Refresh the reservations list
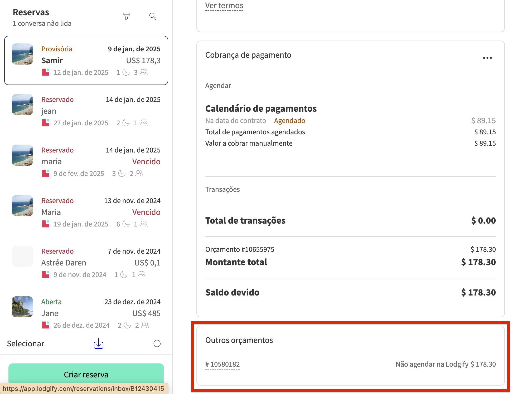This screenshot has height=394, width=532. coord(157,343)
